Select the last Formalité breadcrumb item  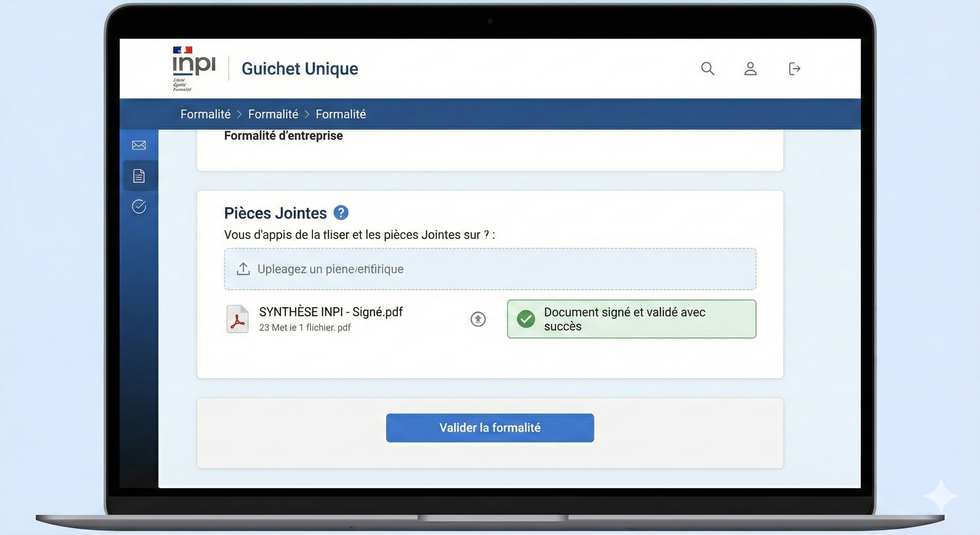340,114
